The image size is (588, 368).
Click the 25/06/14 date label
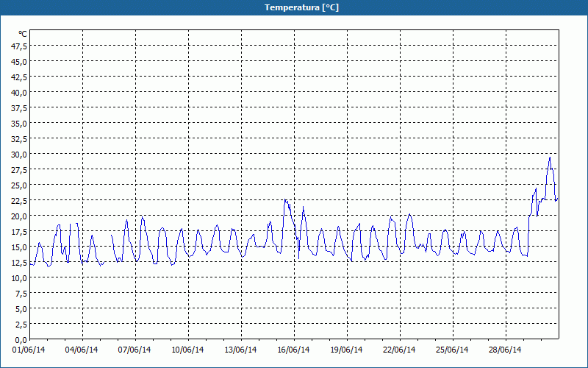click(x=452, y=350)
